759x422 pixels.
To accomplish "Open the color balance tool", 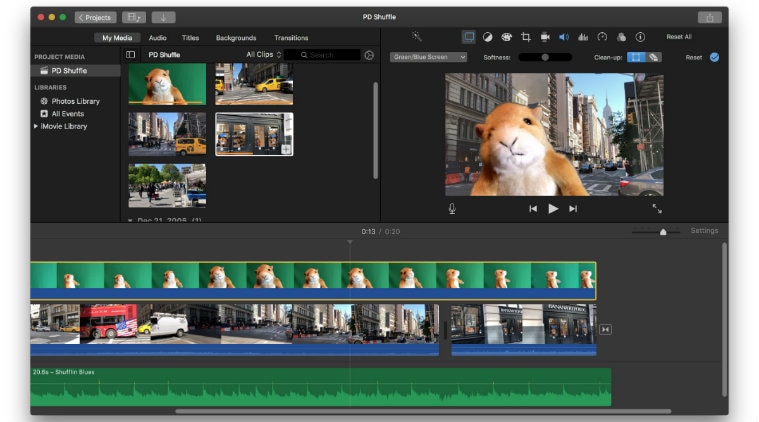I will (x=487, y=37).
